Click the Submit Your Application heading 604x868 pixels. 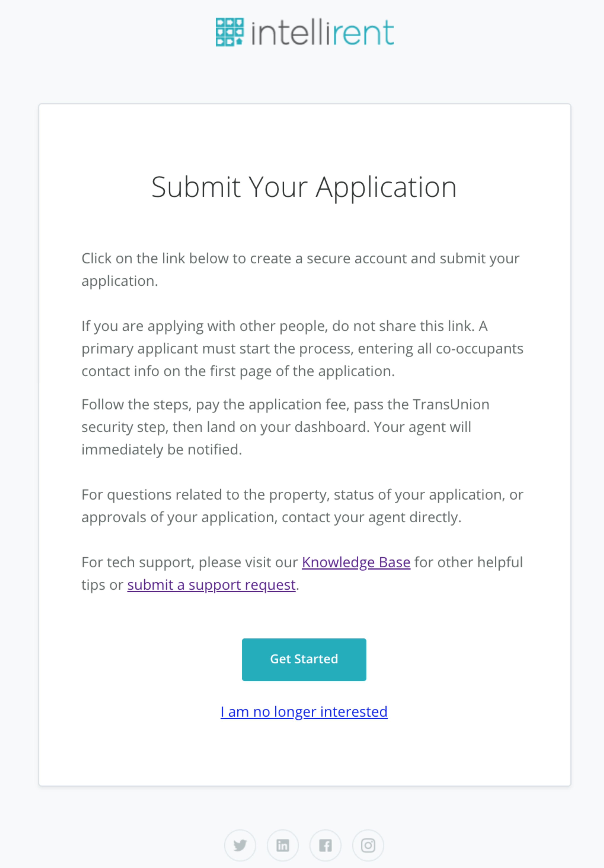(304, 187)
